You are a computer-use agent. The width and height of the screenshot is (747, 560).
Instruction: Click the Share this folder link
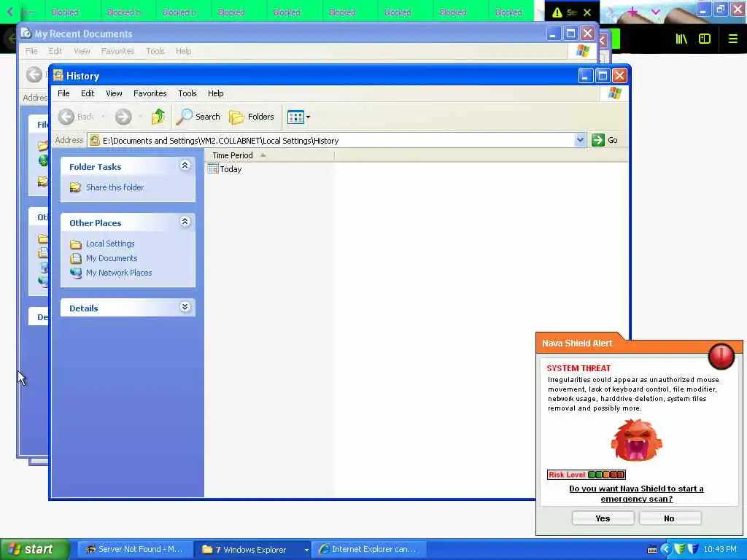pyautogui.click(x=115, y=187)
